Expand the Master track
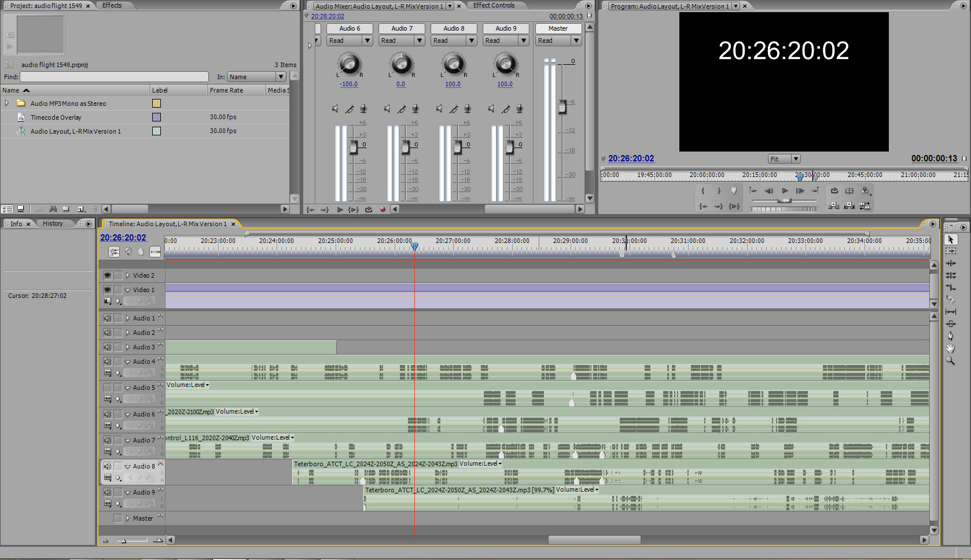Screen dimensions: 971x560 point(128,518)
